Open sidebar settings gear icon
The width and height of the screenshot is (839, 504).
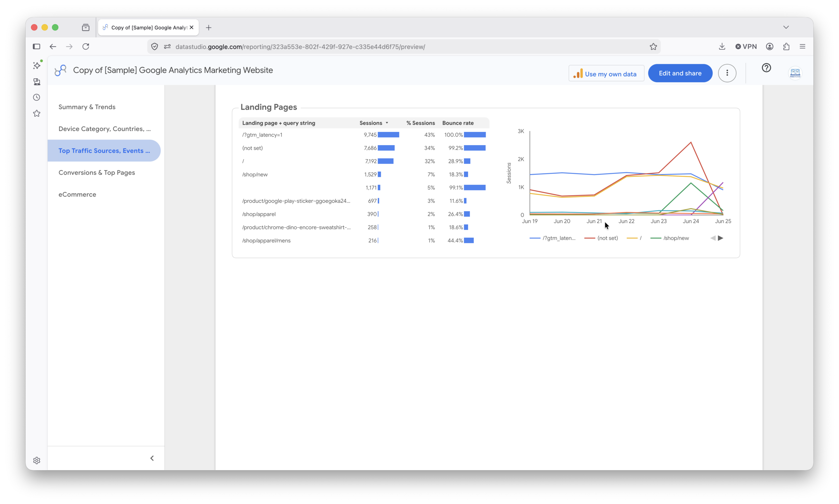pyautogui.click(x=37, y=460)
